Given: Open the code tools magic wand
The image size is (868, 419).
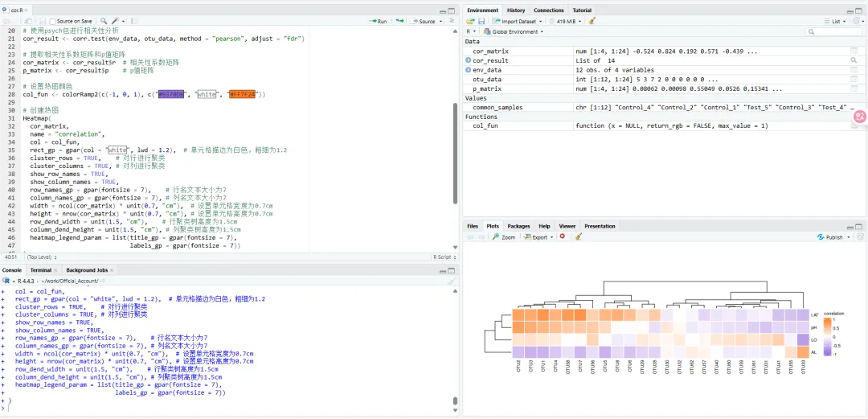Looking at the screenshot, I should pyautogui.click(x=115, y=21).
